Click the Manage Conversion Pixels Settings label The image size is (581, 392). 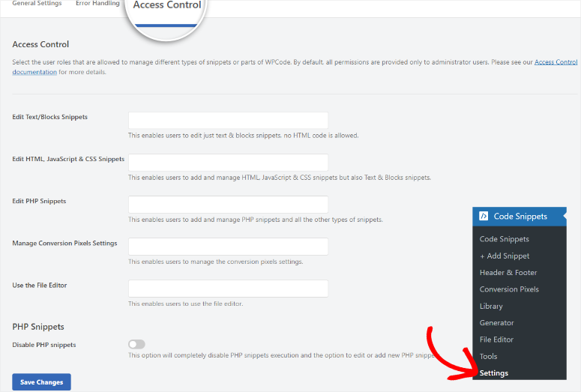click(x=64, y=243)
